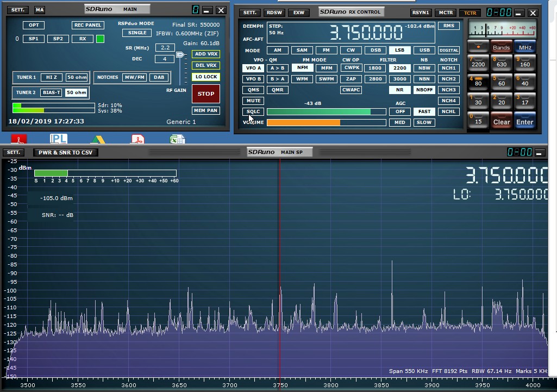
Task: Open Main SP SETT. settings
Action: tap(14, 152)
